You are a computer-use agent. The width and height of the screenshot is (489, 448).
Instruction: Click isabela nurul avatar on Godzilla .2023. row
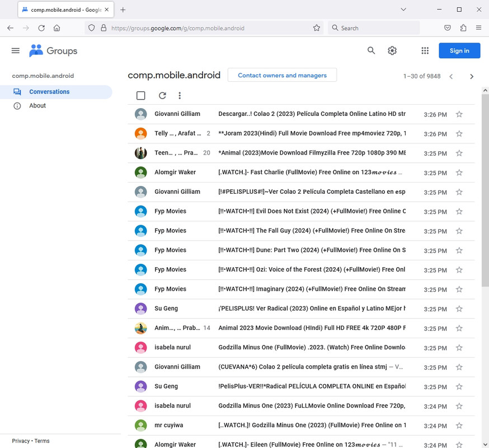point(140,347)
